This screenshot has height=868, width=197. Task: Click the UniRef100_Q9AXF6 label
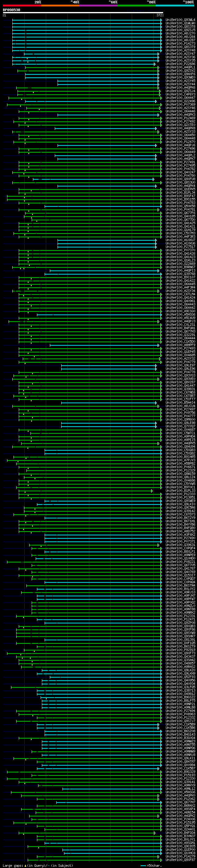coord(180,74)
